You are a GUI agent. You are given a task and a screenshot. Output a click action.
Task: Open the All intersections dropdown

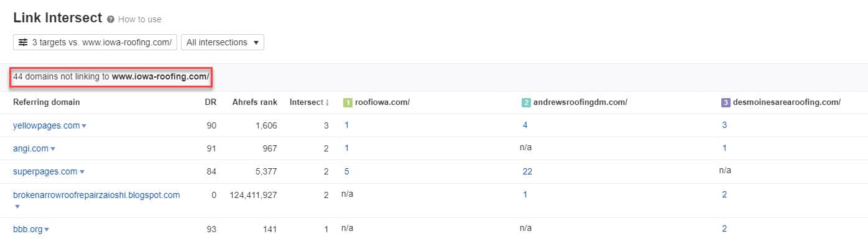tap(222, 42)
